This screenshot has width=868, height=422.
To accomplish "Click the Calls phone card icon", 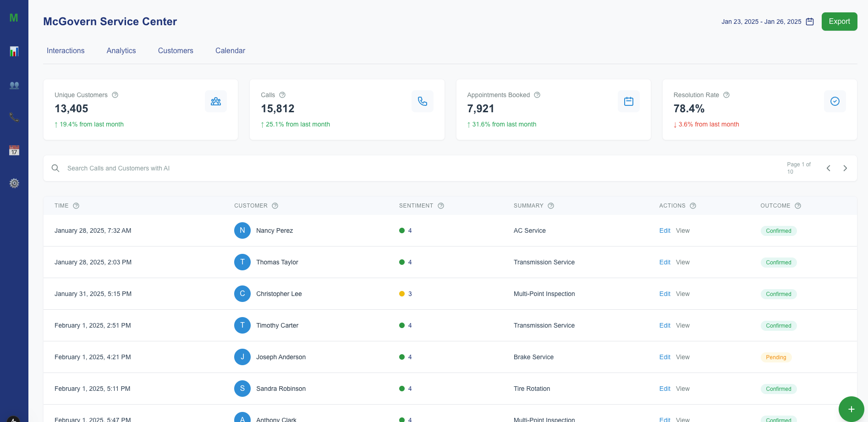I will coord(423,101).
